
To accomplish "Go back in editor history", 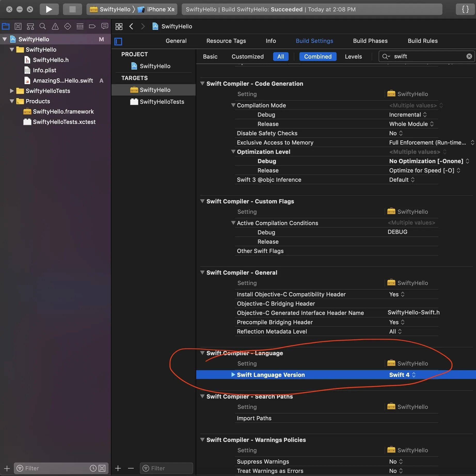I will point(131,26).
